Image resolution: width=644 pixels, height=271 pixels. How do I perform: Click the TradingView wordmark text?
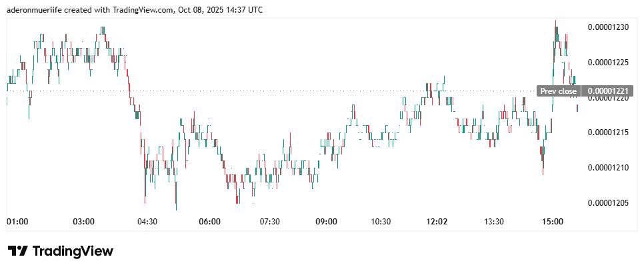tap(73, 251)
